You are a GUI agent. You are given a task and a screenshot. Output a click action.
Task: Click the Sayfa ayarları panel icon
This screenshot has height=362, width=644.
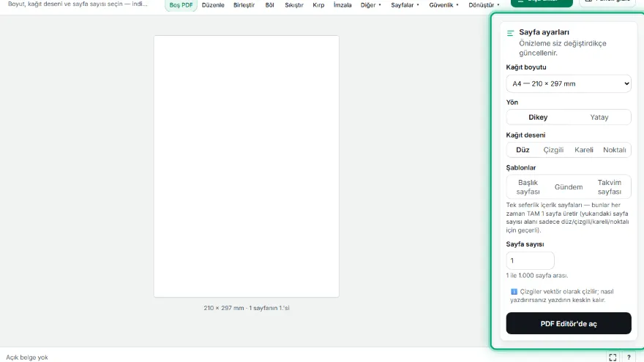coord(511,33)
